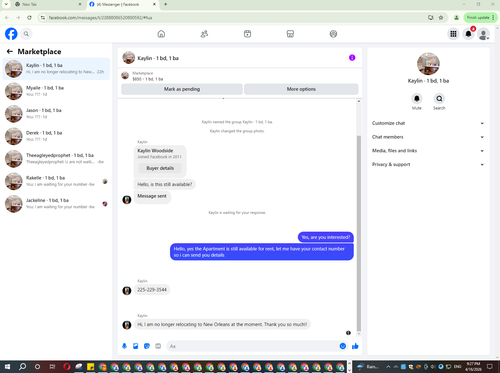The width and height of the screenshot is (500, 373).
Task: Open the Myaile - 1 bd, 1 ba chat
Action: (x=56, y=91)
